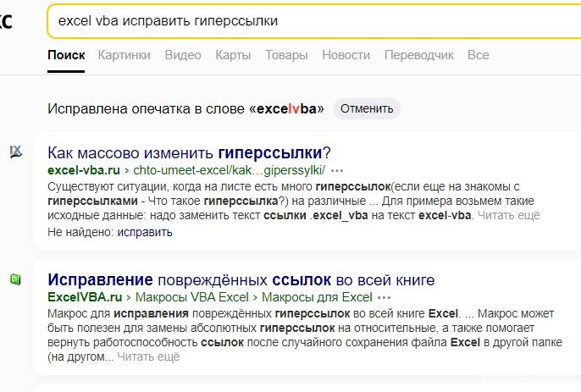The height and width of the screenshot is (392, 581).
Task: Open result 'Исправление повреждённых ссылок во всей книге'
Action: (x=241, y=279)
